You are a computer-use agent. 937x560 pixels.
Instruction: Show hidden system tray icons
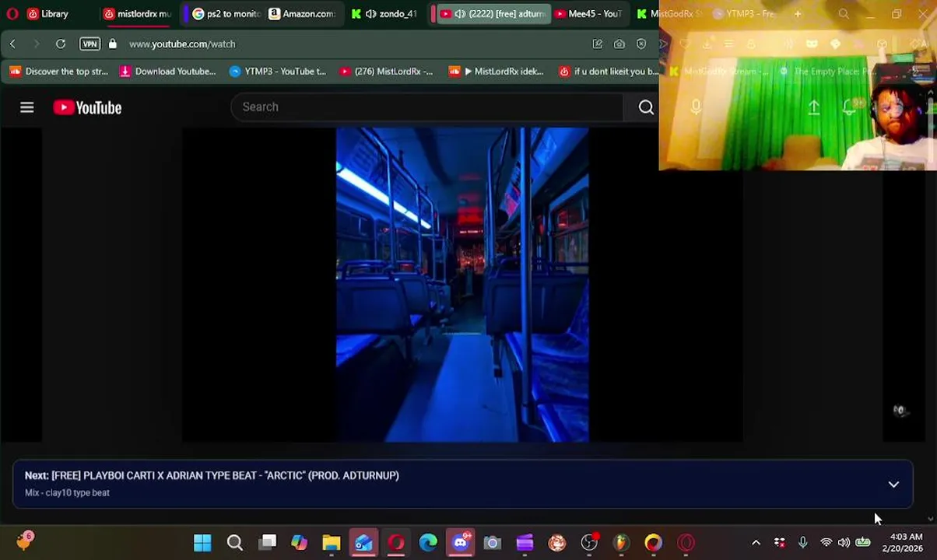coord(756,543)
